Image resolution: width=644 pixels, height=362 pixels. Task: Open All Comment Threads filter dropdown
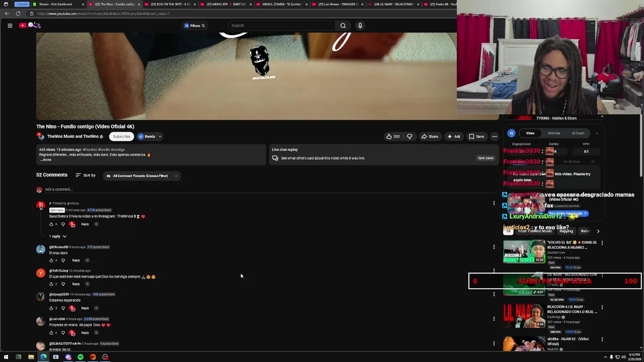(x=141, y=176)
